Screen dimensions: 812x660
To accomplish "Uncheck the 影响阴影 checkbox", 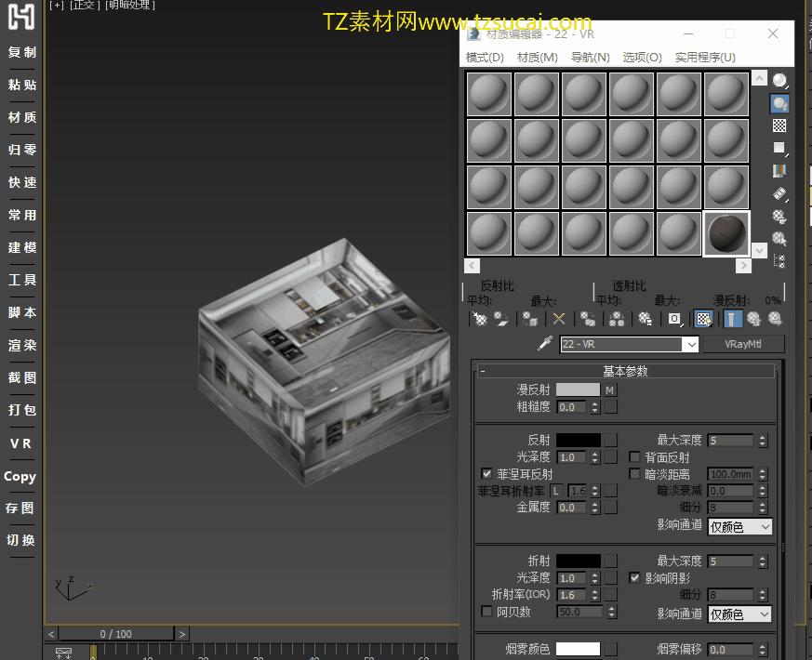I will coord(635,577).
